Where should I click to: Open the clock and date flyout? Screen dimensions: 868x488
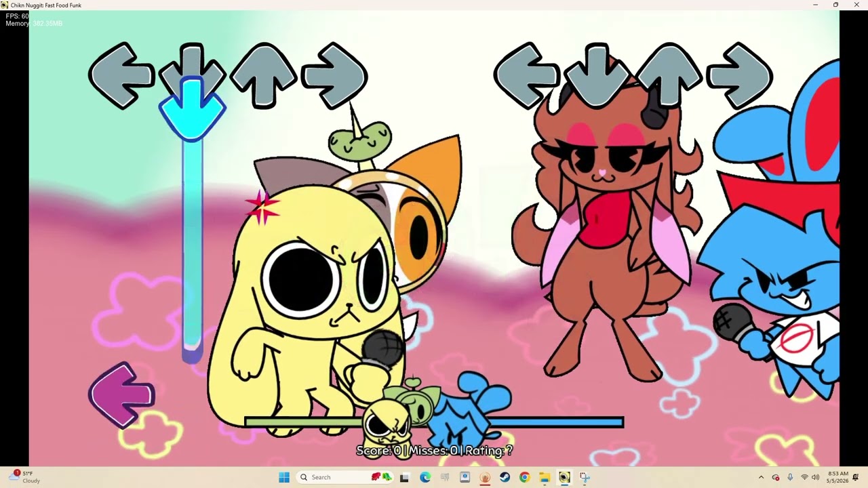pos(838,477)
